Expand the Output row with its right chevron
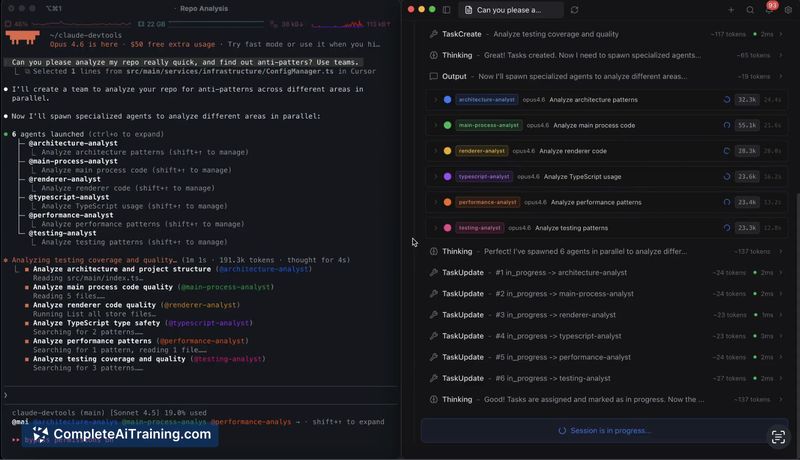This screenshot has height=460, width=800. point(781,76)
